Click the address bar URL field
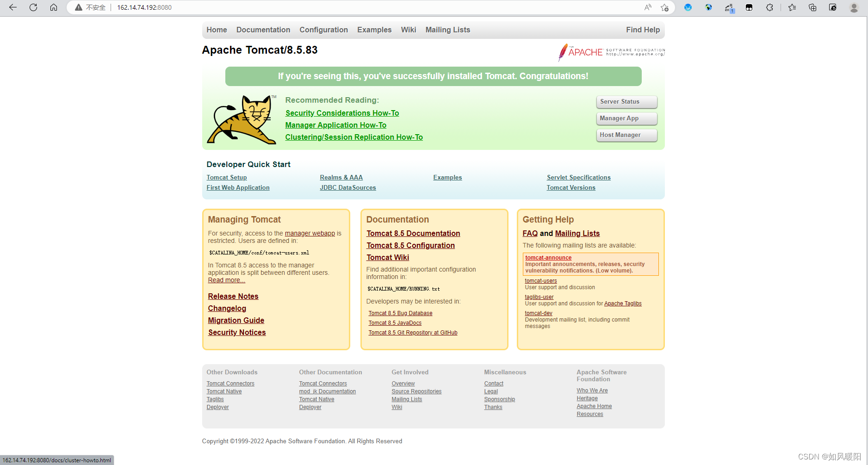 [x=370, y=7]
